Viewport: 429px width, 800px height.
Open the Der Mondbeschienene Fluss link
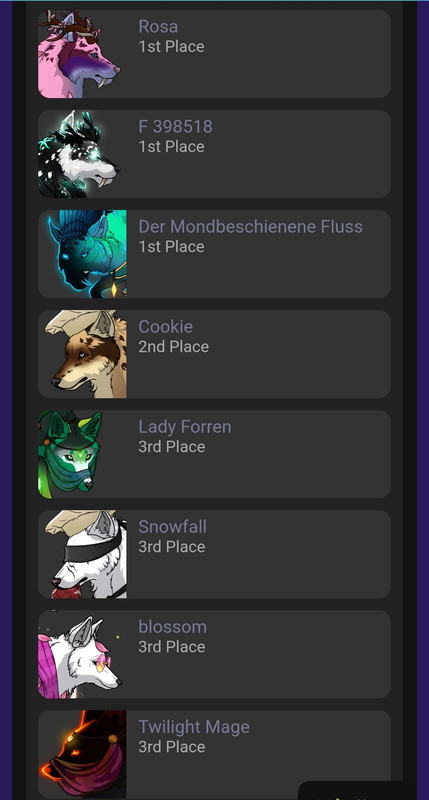(250, 227)
